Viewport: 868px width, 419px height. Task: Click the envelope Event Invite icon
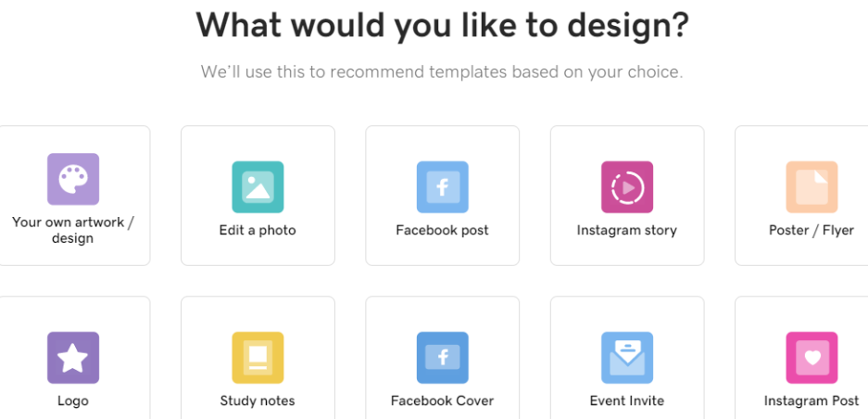(627, 358)
